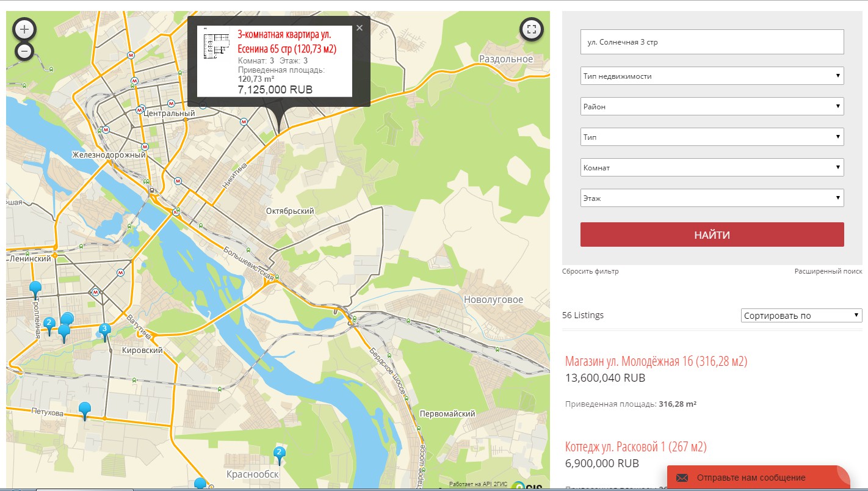The width and height of the screenshot is (868, 491).
Task: Focus the address field with ул. Солнечная 3 стр
Action: [x=712, y=42]
